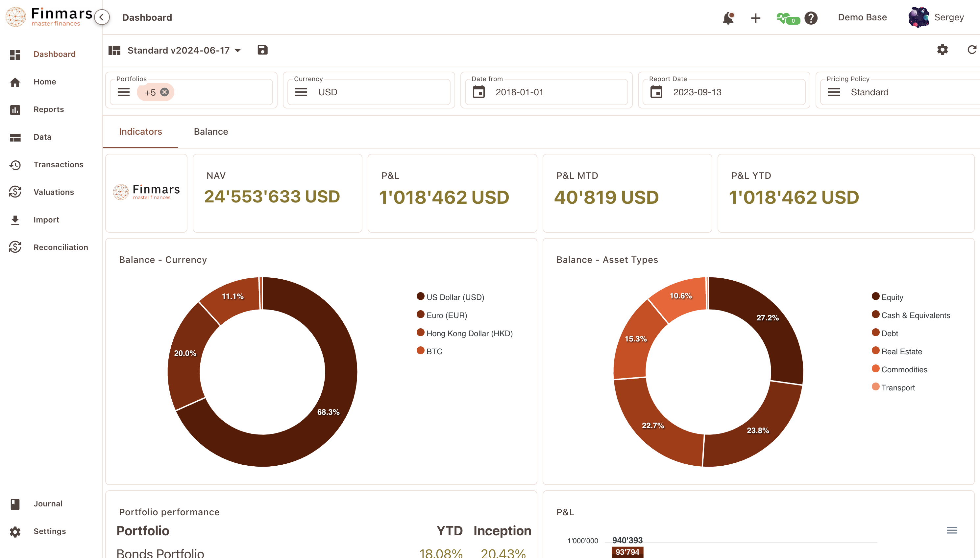Click the dashboard layout grid icon

click(114, 50)
